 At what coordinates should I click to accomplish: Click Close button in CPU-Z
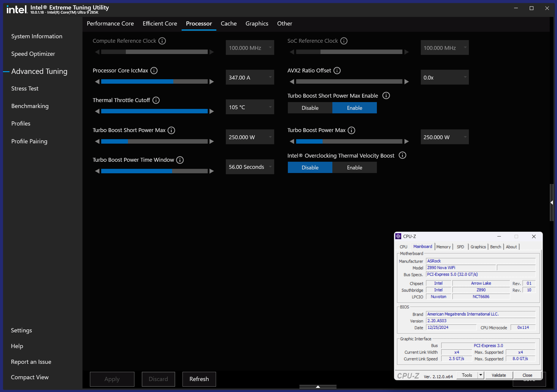(527, 375)
